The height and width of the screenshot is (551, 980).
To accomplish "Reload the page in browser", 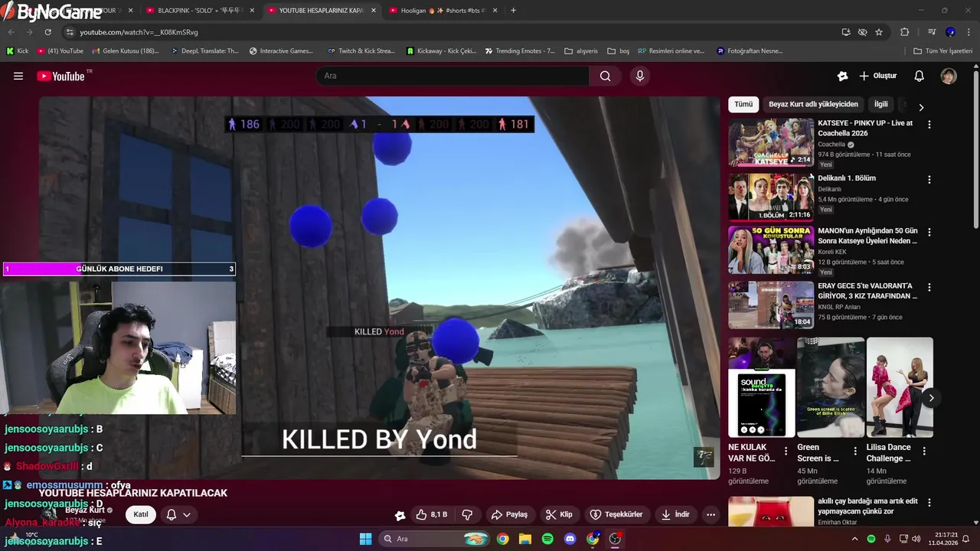I will [x=47, y=32].
